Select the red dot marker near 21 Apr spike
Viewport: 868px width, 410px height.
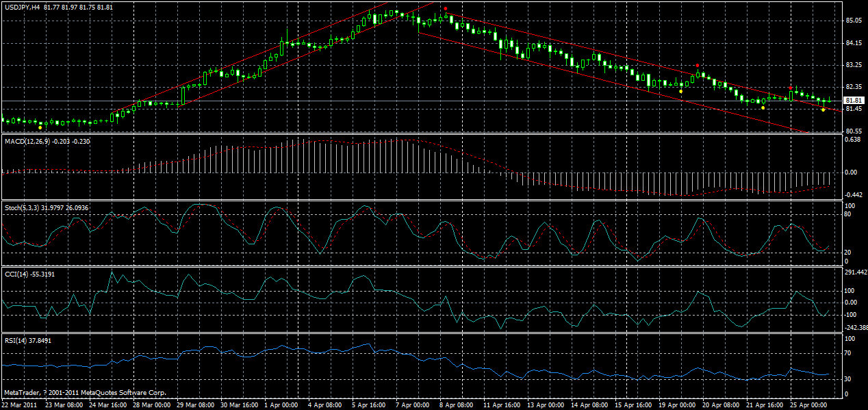point(791,88)
